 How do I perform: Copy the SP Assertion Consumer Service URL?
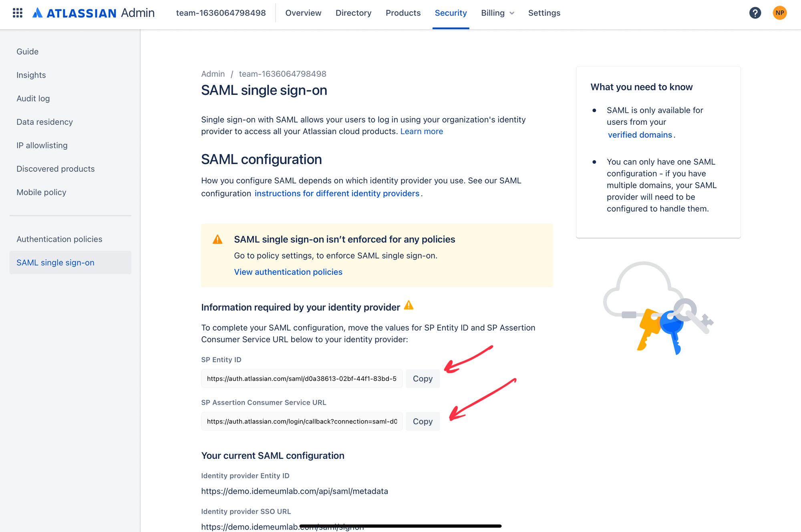[x=423, y=422]
